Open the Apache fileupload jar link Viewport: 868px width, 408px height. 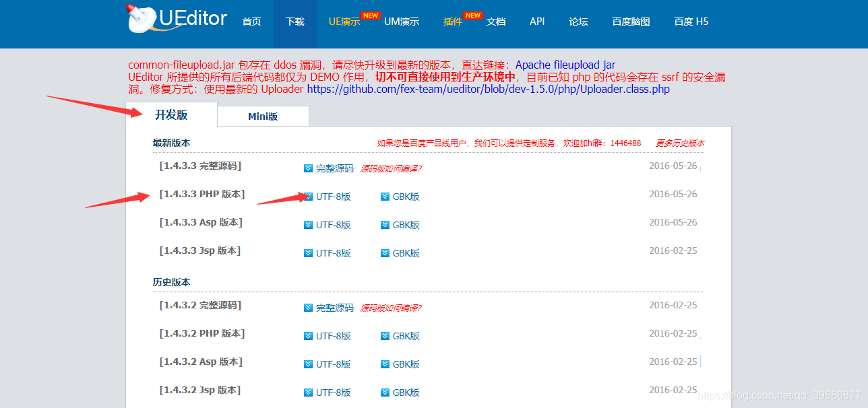click(x=565, y=64)
